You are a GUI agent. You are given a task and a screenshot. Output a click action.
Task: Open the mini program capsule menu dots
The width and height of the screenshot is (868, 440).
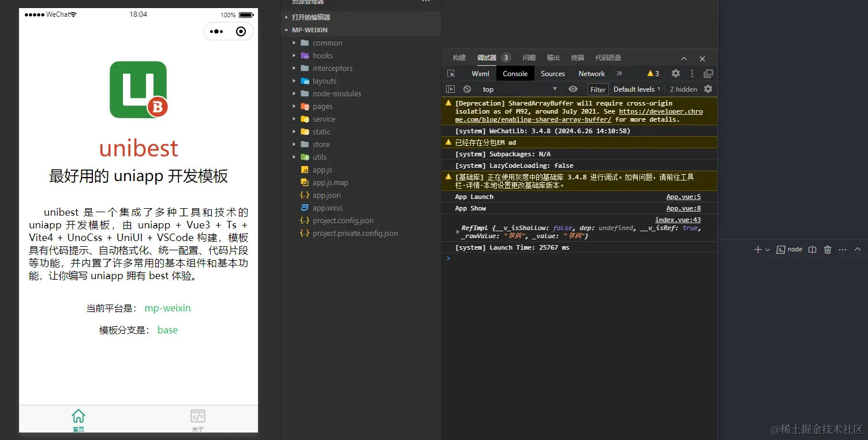[216, 32]
